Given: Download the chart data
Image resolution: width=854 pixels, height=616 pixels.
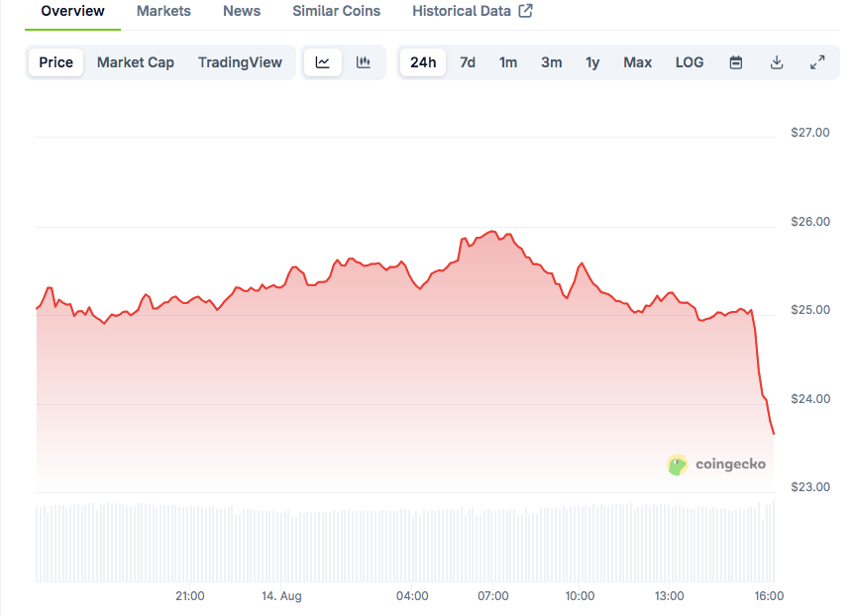Looking at the screenshot, I should pos(777,62).
